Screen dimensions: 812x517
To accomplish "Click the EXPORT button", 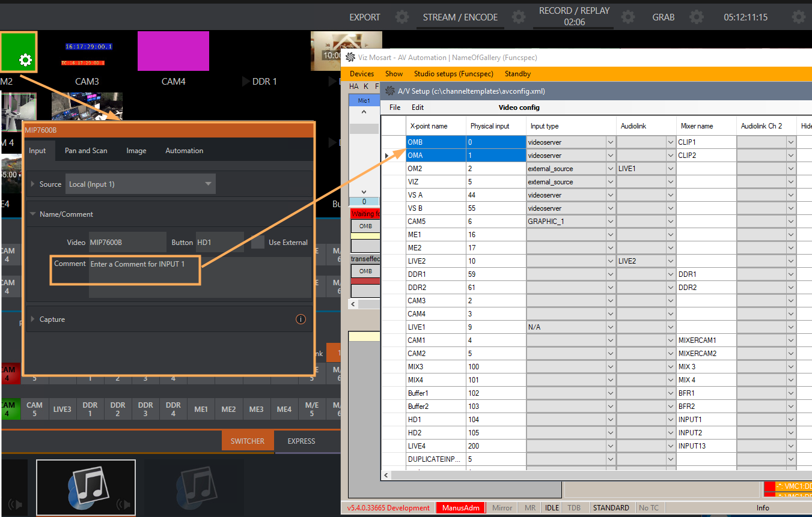I will pyautogui.click(x=365, y=17).
